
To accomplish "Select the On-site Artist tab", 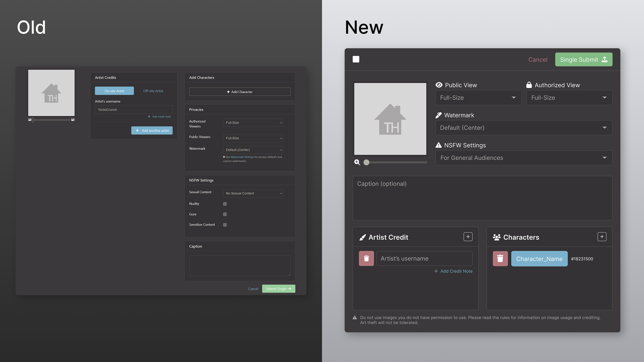I will [x=114, y=91].
